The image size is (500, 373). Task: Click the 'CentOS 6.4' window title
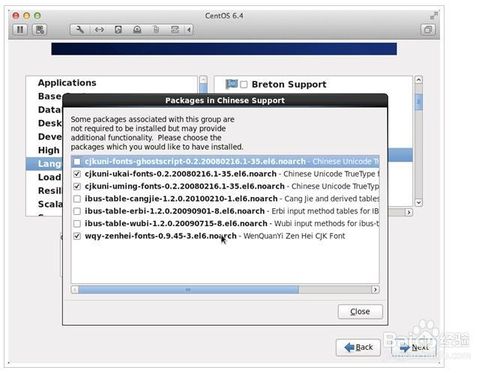(x=224, y=16)
